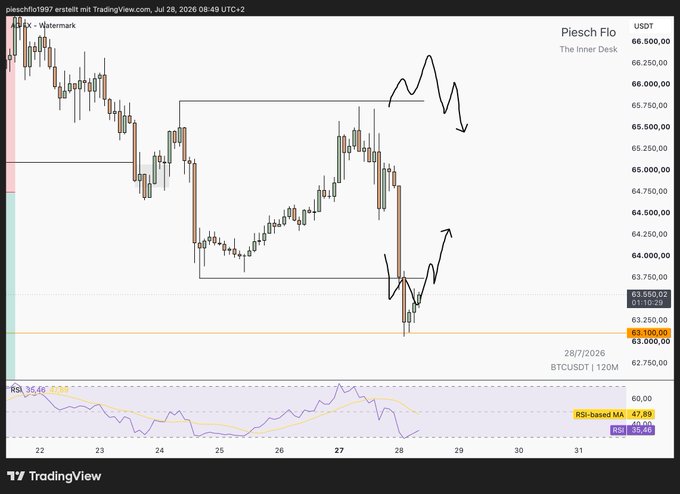
Task: Click date 30 on the time axis
Action: coord(519,450)
